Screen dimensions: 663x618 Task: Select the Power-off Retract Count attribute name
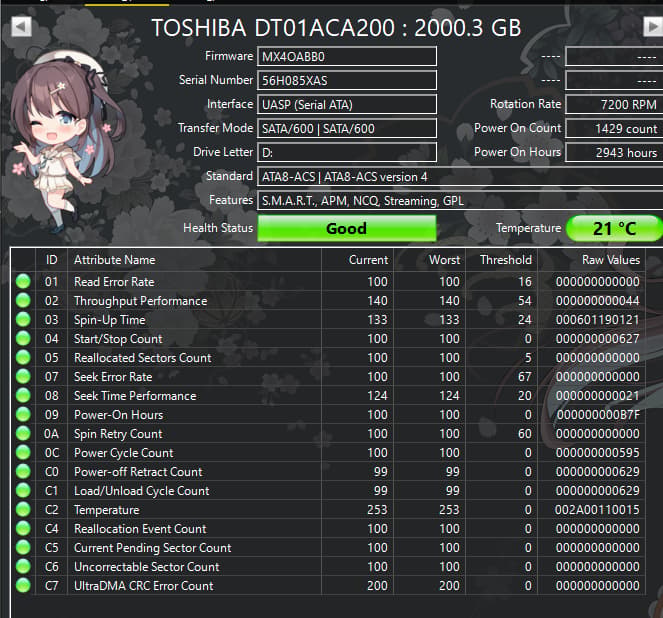[138, 472]
